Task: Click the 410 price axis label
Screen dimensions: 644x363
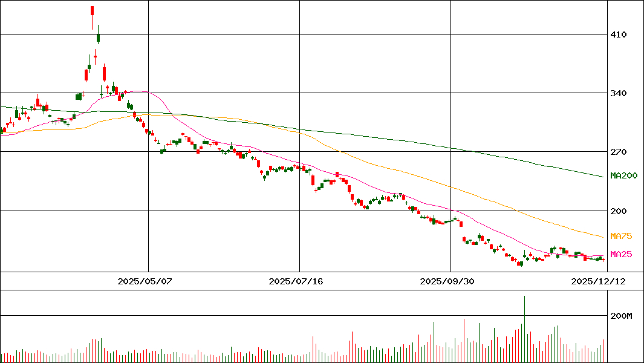Action: coord(618,35)
